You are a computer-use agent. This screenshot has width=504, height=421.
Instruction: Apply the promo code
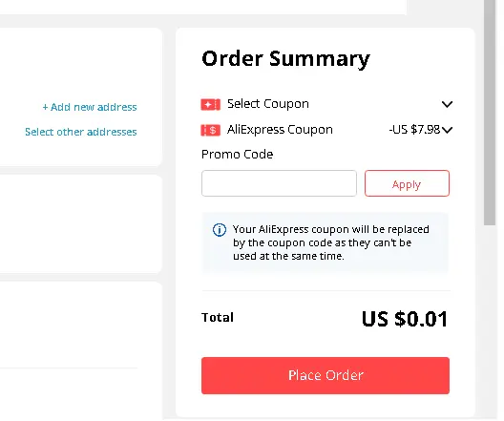(407, 183)
